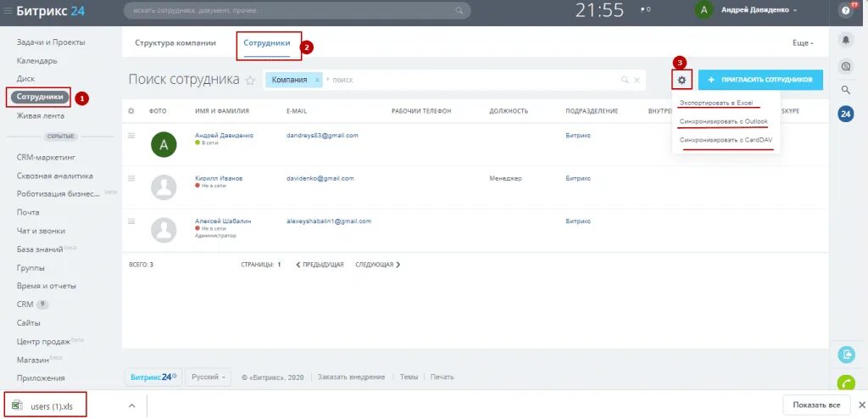Open Календарь in left menu
The image size is (868, 419).
click(x=37, y=60)
